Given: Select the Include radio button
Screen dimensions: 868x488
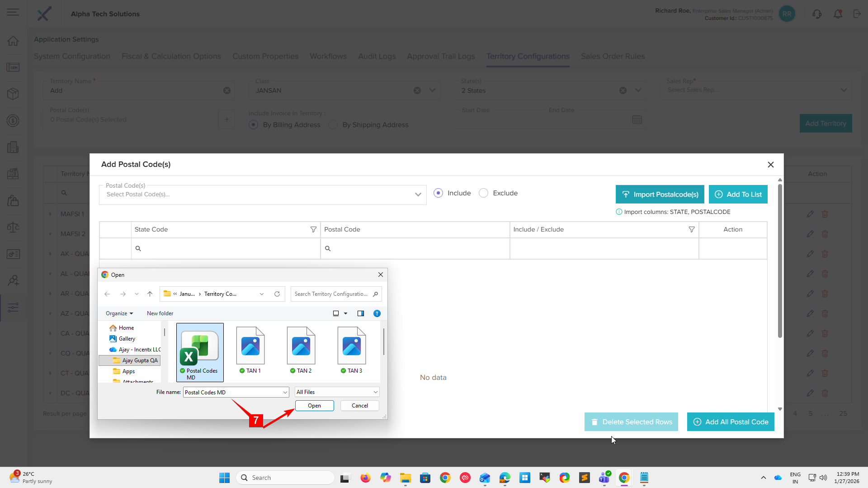Looking at the screenshot, I should [438, 193].
